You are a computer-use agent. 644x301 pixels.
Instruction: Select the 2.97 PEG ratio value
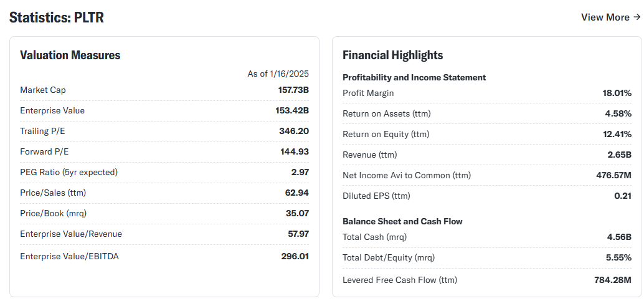(300, 172)
